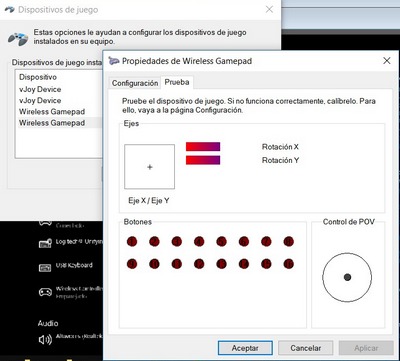Click the button 8 indicator light
The image size is (400, 361).
point(289,241)
